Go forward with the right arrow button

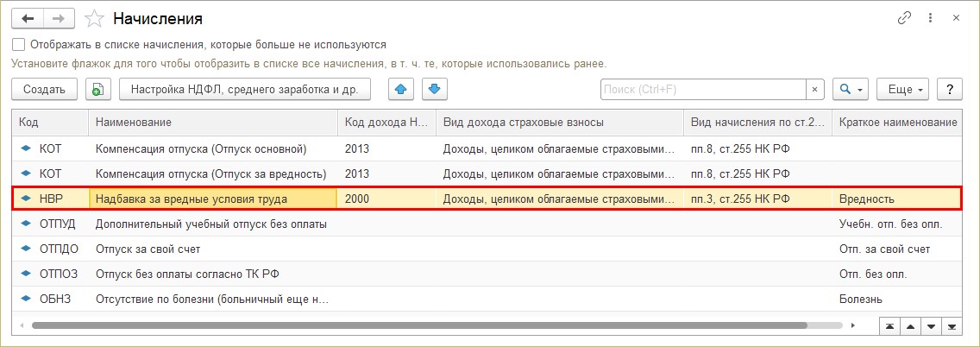click(x=59, y=18)
